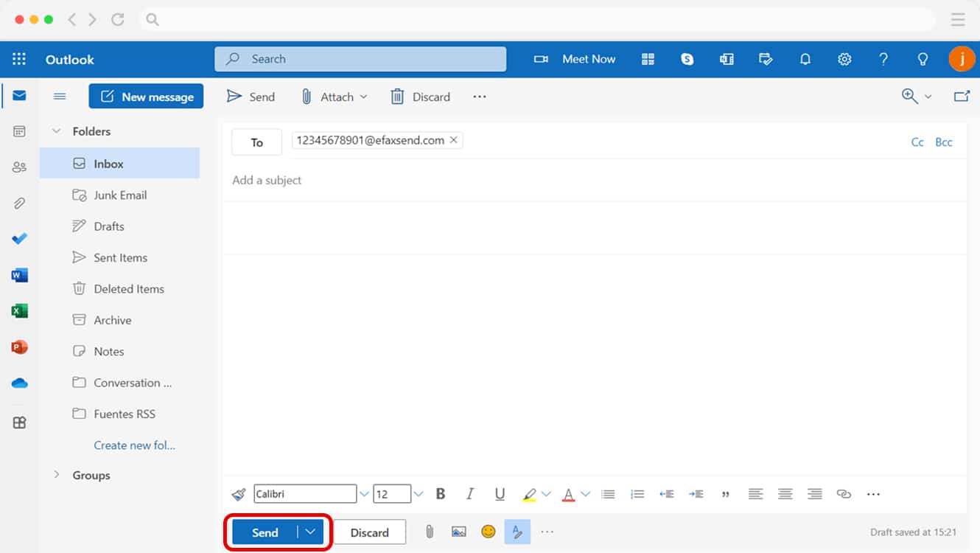Viewport: 980px width, 553px height.
Task: Open the font size dropdown
Action: point(418,493)
